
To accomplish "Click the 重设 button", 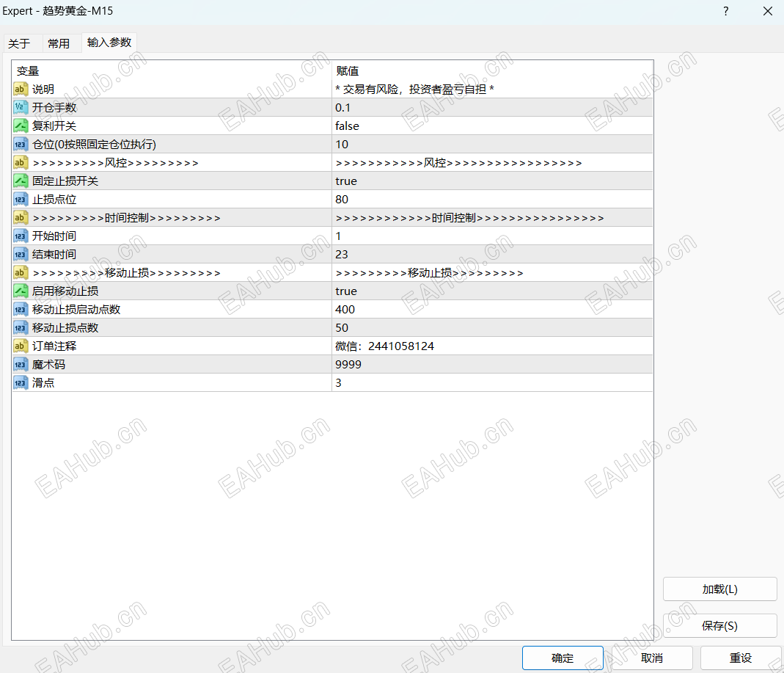I will [x=741, y=658].
